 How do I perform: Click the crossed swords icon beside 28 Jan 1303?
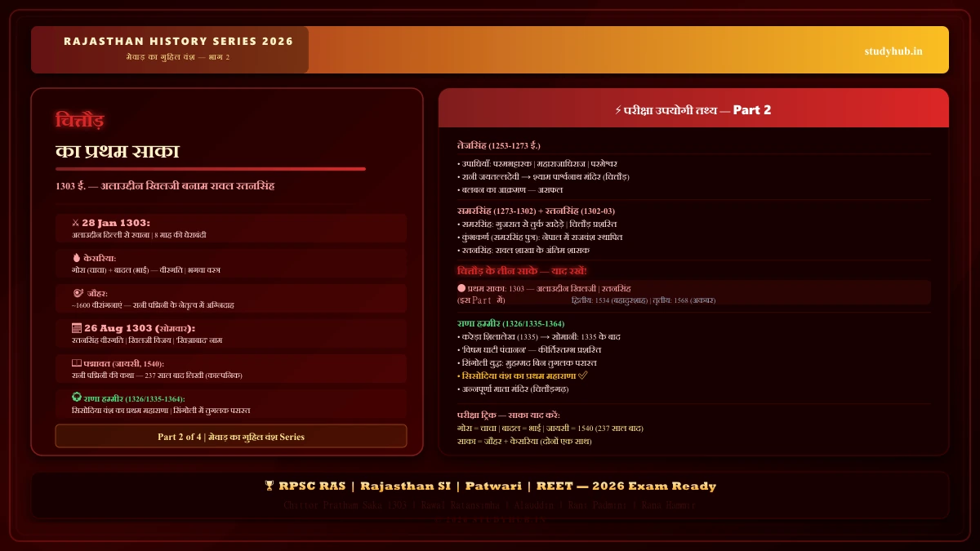[x=75, y=223]
